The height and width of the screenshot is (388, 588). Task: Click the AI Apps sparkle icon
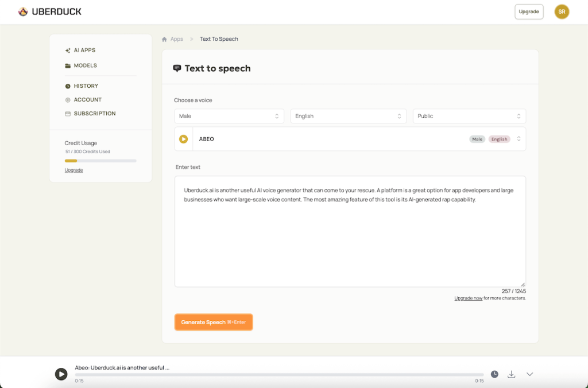(68, 51)
